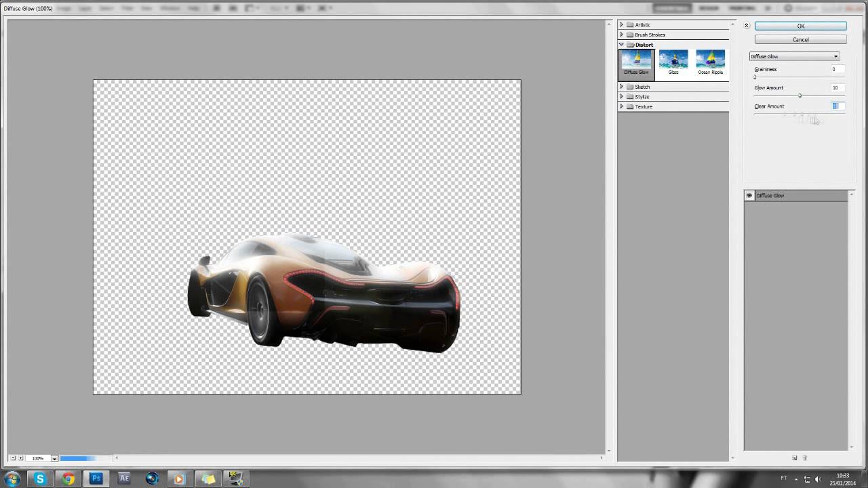Open the Diffuse Glow filter dropdown
Viewport: 868px width, 488px height.
click(794, 56)
